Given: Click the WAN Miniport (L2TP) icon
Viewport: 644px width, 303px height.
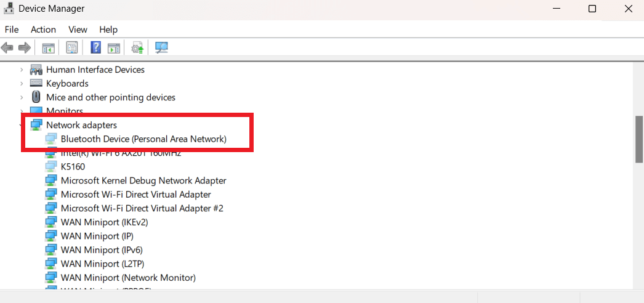Looking at the screenshot, I should 51,264.
